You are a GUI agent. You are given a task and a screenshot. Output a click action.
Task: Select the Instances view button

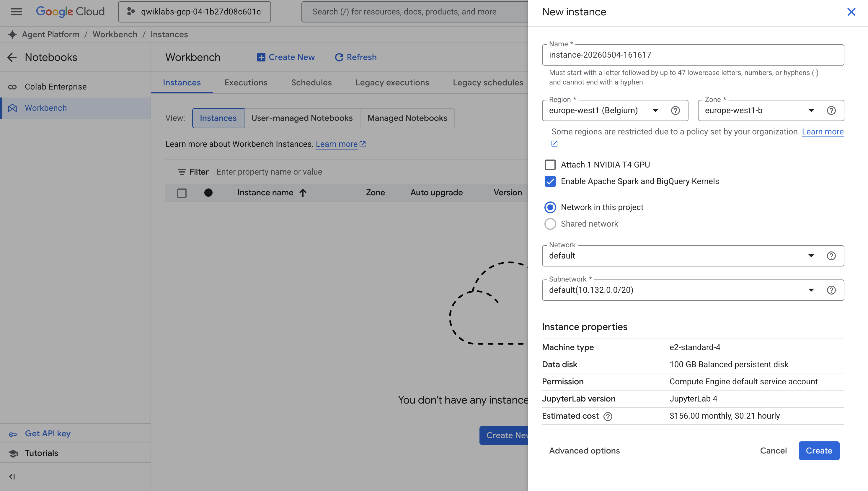(x=218, y=118)
